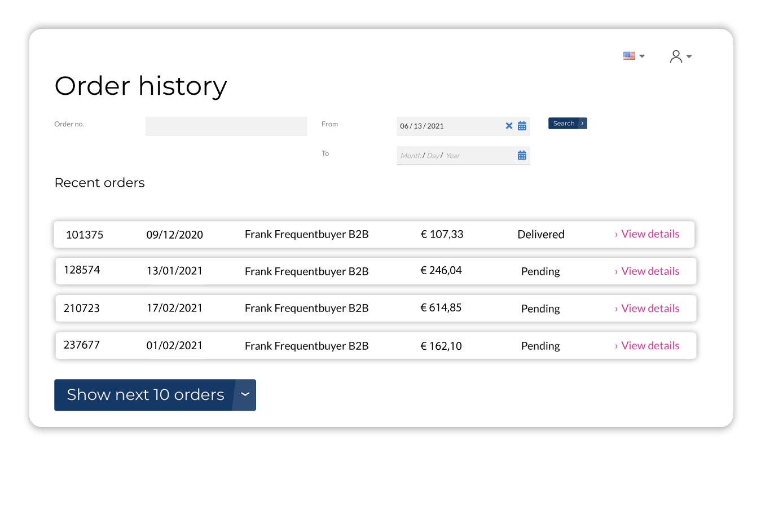Click the Recent orders heading
The height and width of the screenshot is (532, 761).
pyautogui.click(x=100, y=183)
